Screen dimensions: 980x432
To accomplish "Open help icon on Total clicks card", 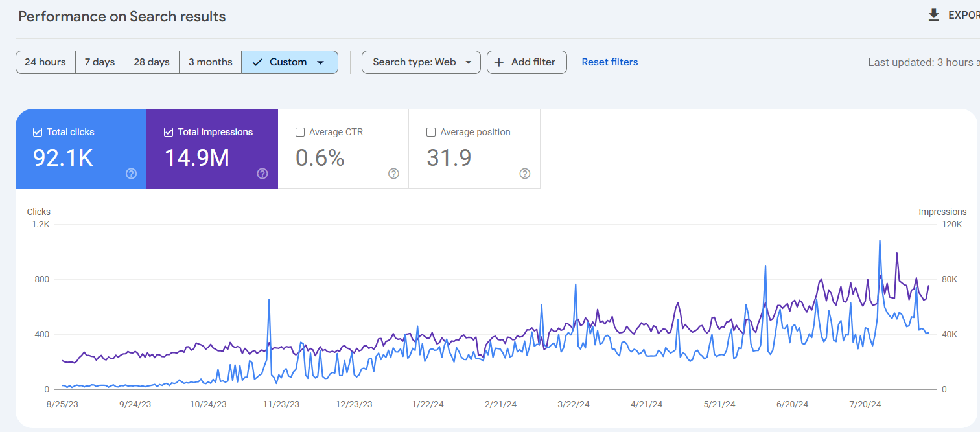I will tap(132, 174).
